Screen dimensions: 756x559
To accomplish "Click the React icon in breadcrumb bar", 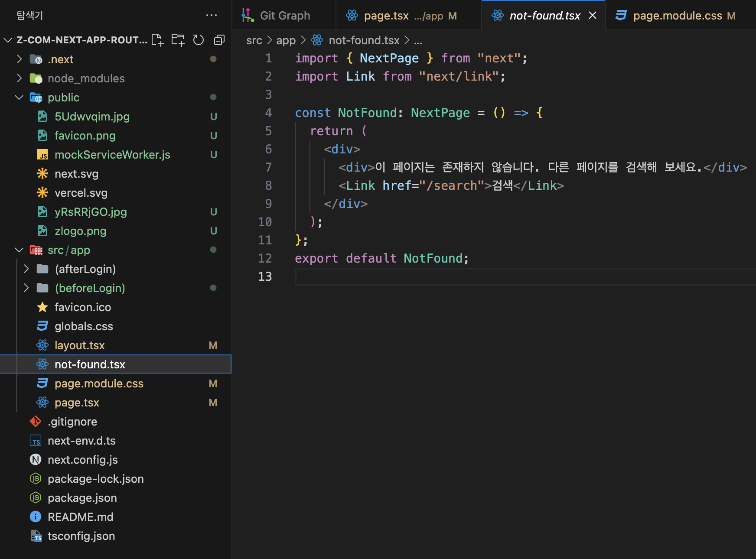I will 317,40.
